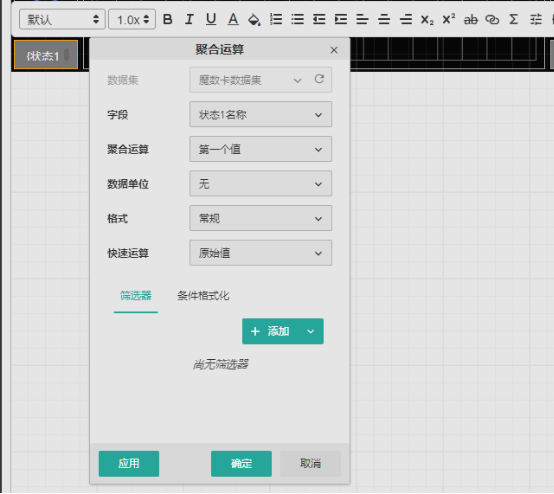The image size is (554, 494).
Task: Apply subscript formatting
Action: tap(427, 20)
